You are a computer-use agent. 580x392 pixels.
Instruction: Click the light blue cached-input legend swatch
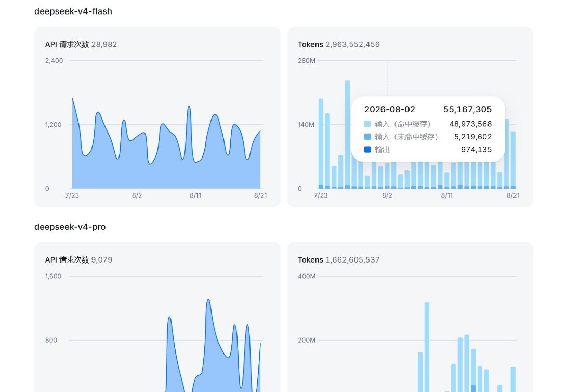coord(367,124)
